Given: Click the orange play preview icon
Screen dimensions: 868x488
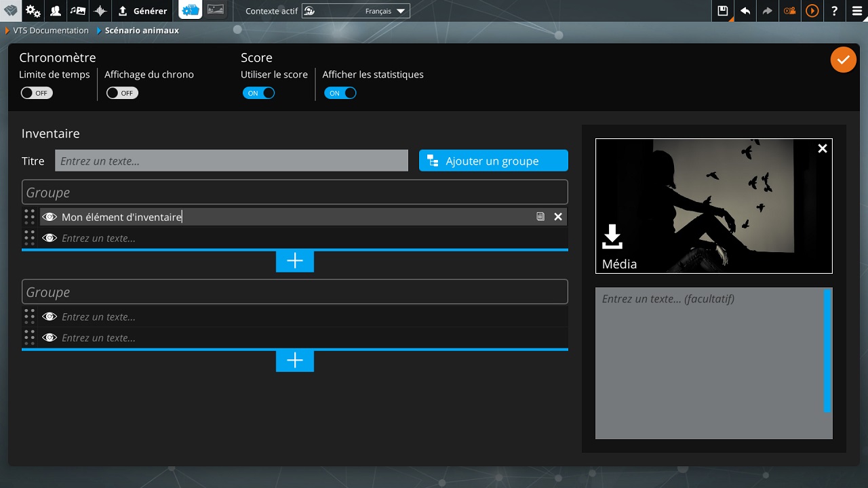Looking at the screenshot, I should (x=812, y=10).
